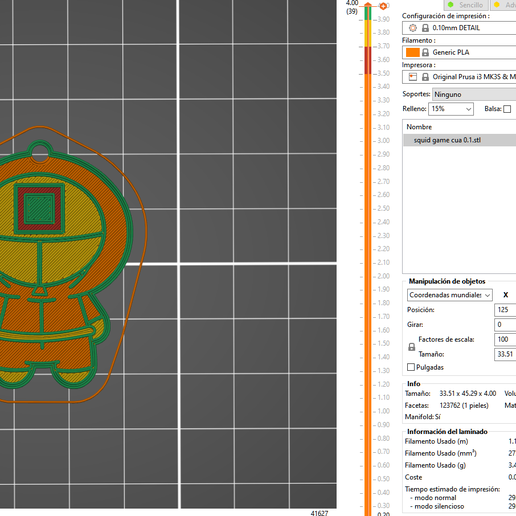Click the Factores de escala field showing 100
This screenshot has height=516, width=516.
click(x=505, y=339)
